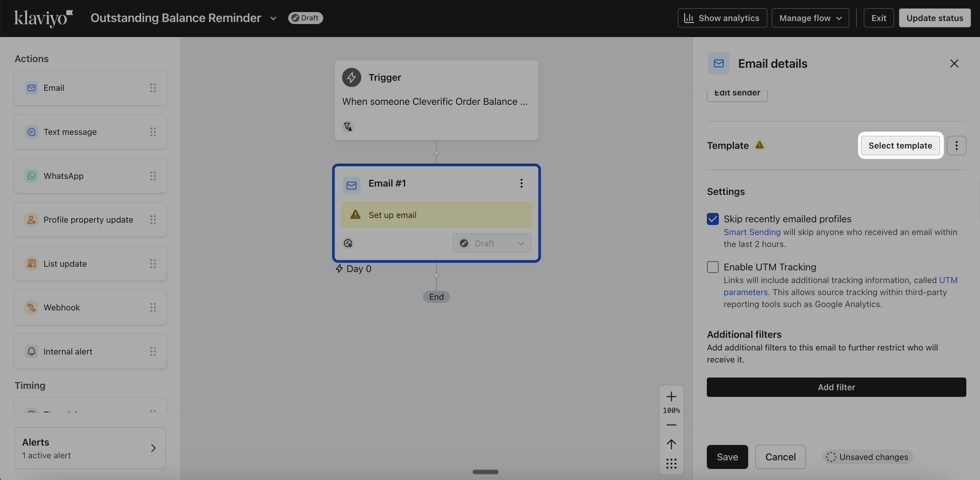Open the Email #1 three-dot options menu
Screen dimensions: 980x480
tap(521, 184)
